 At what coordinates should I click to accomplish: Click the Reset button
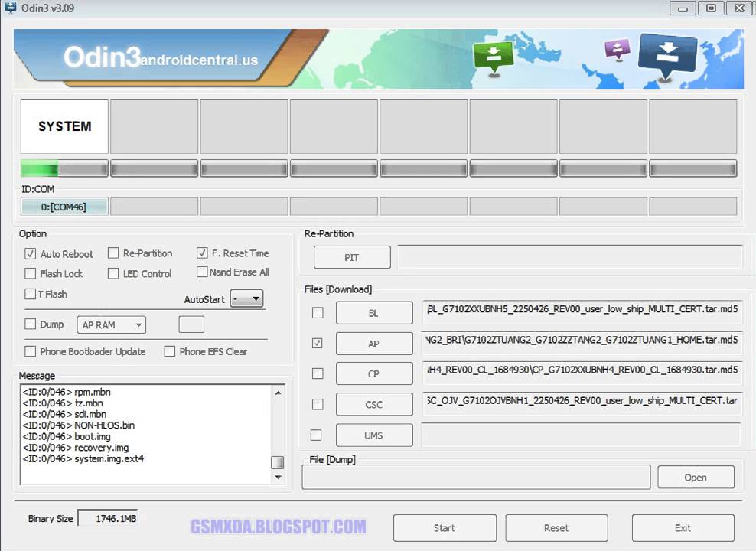(x=556, y=528)
